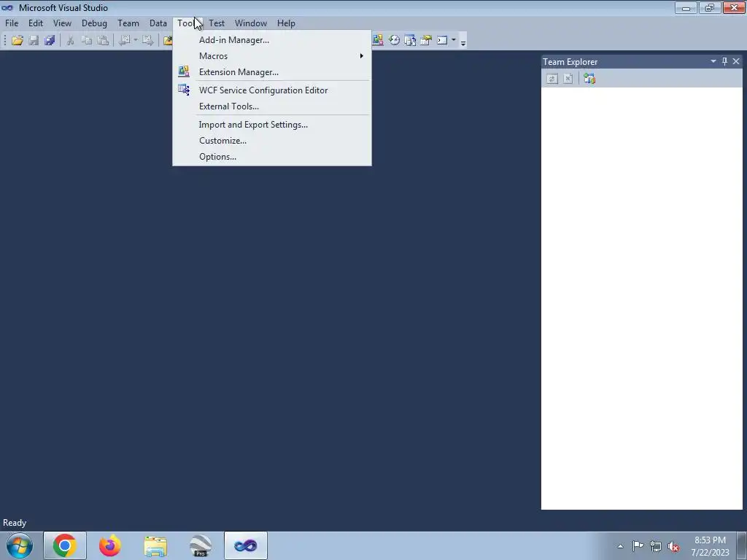Expand the Macros submenu
This screenshot has height=560, width=747.
(x=272, y=56)
